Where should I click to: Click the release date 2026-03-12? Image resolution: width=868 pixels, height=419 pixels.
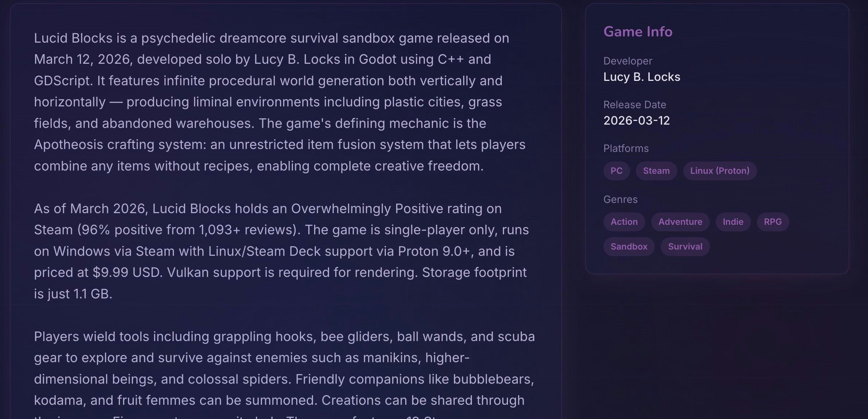637,121
